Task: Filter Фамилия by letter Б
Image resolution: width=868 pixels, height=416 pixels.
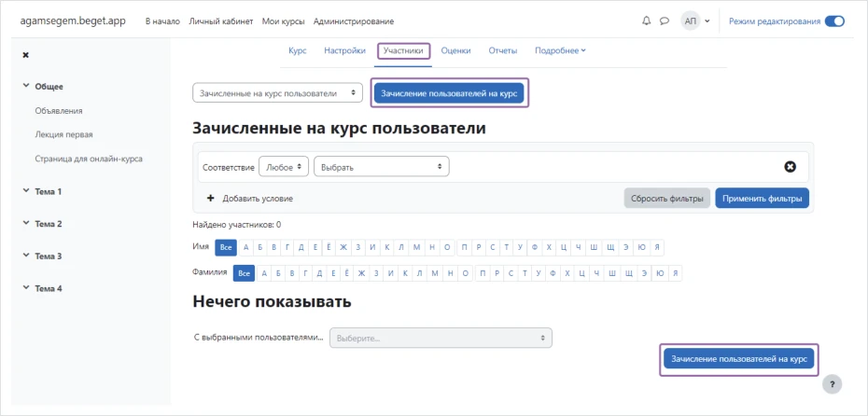Action: pyautogui.click(x=278, y=272)
